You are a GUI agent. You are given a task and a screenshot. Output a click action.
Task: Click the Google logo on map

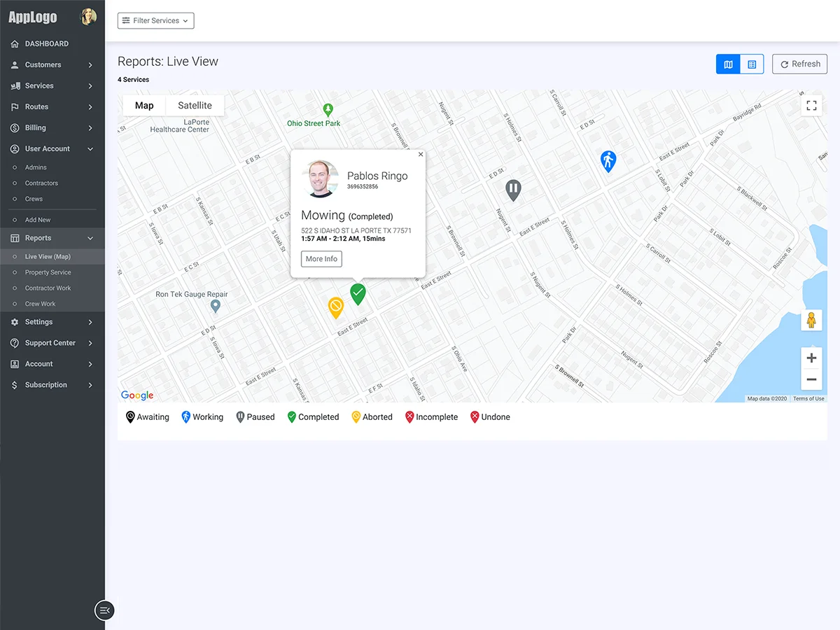coord(137,395)
